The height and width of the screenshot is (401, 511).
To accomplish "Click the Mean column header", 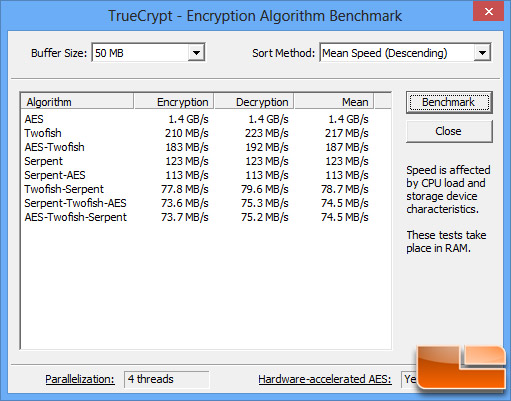I will (x=334, y=102).
